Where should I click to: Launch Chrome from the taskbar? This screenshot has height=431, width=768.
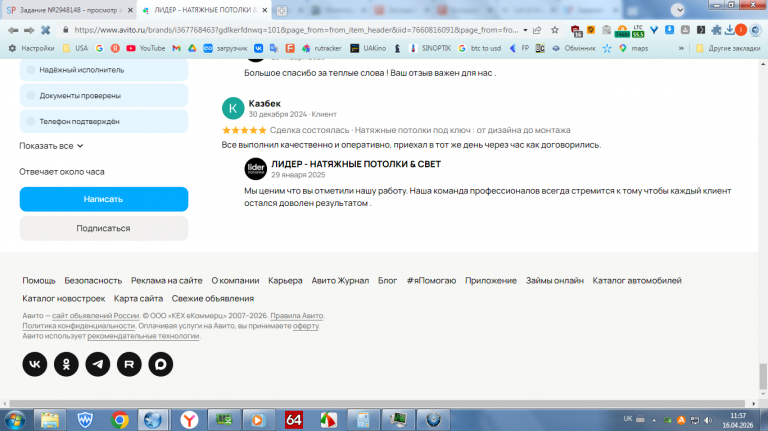pos(120,420)
